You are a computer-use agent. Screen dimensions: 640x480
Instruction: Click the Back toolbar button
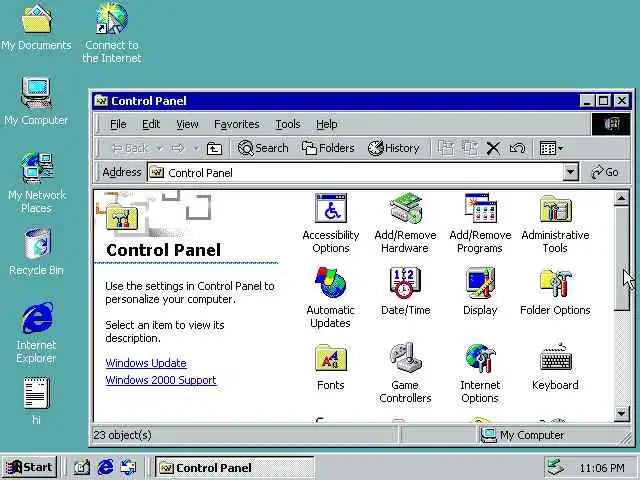coord(131,149)
